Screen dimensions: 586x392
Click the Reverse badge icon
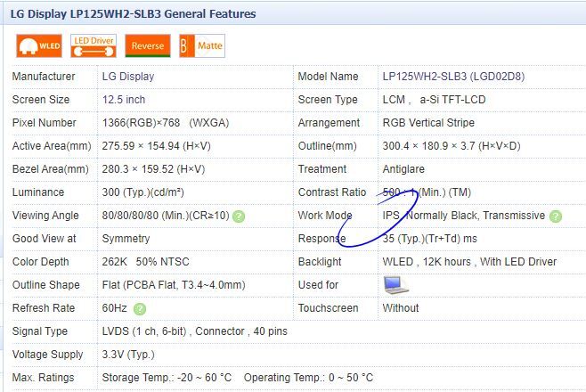[x=148, y=46]
